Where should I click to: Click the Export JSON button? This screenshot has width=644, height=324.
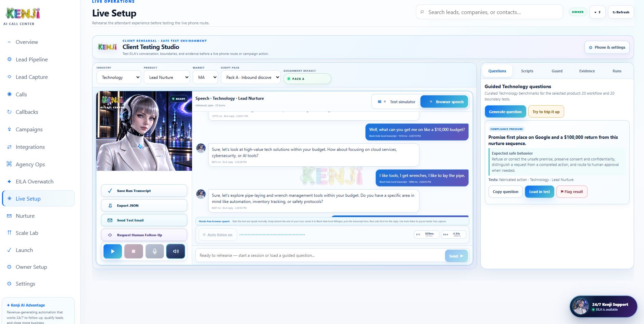(144, 205)
